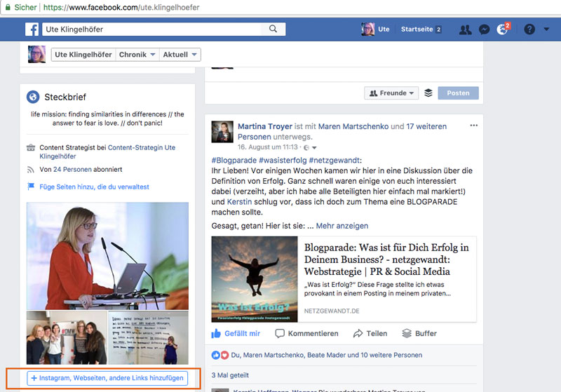Open the help question mark icon
The width and height of the screenshot is (561, 392).
(529, 29)
